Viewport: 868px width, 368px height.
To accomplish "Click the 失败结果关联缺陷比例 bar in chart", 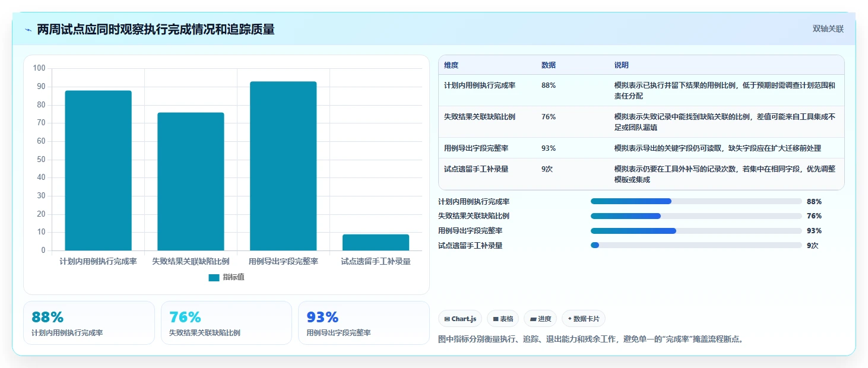I will click(191, 182).
